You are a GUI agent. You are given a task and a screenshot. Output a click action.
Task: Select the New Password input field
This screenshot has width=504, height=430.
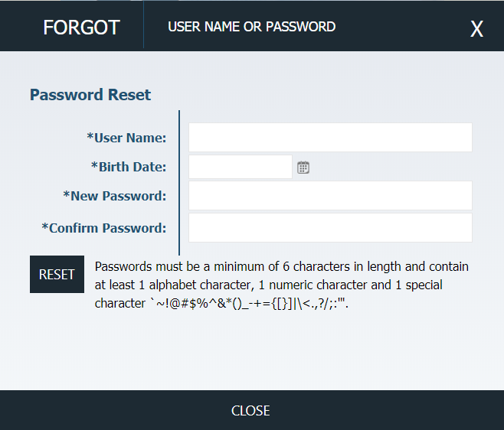tap(330, 196)
